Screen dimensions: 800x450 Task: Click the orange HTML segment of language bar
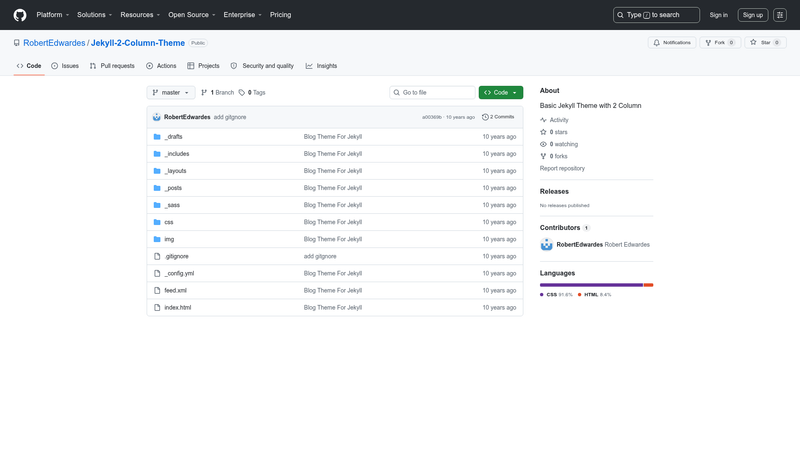tap(648, 285)
